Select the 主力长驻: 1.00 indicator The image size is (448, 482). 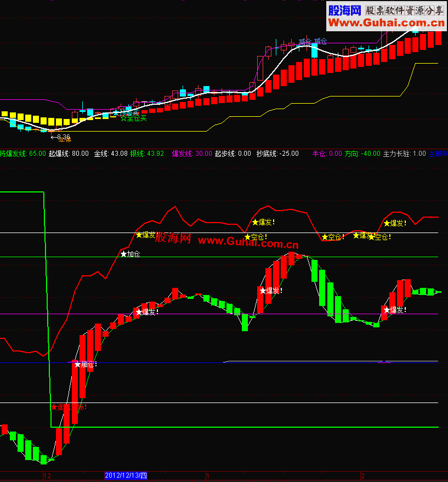click(404, 154)
